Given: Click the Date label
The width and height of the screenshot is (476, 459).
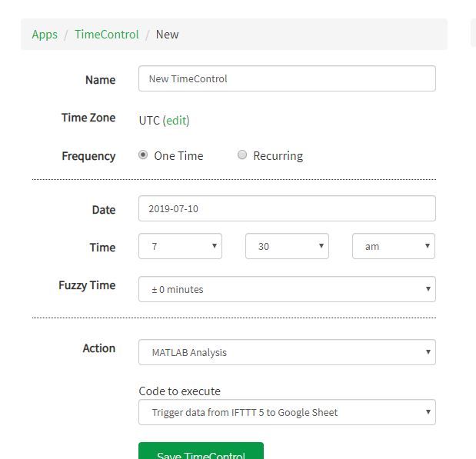Looking at the screenshot, I should tap(104, 210).
